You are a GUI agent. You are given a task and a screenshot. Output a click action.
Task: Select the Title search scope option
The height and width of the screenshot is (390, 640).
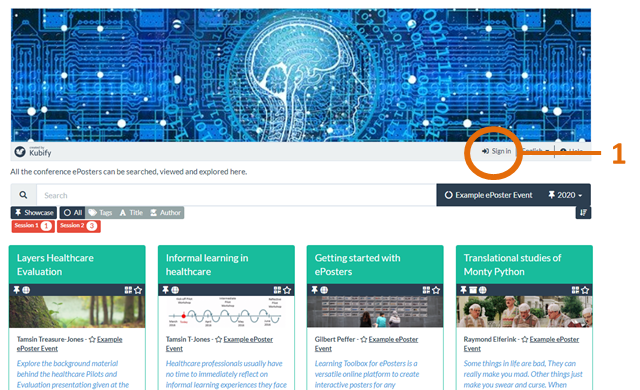coord(131,213)
